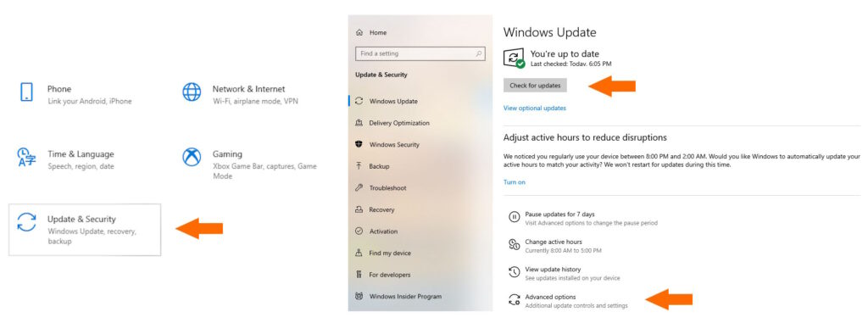
Task: Open Update & Security category
Action: click(85, 230)
